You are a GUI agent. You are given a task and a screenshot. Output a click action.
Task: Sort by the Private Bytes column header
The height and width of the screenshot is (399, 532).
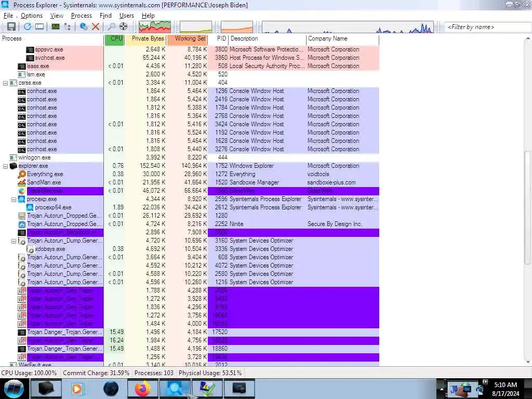(146, 38)
